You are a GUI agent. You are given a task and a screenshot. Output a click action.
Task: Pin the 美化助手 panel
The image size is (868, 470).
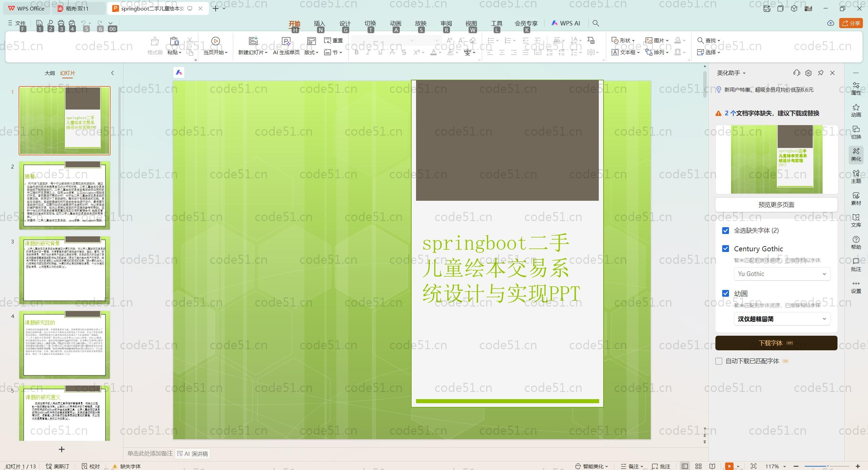pyautogui.click(x=821, y=73)
